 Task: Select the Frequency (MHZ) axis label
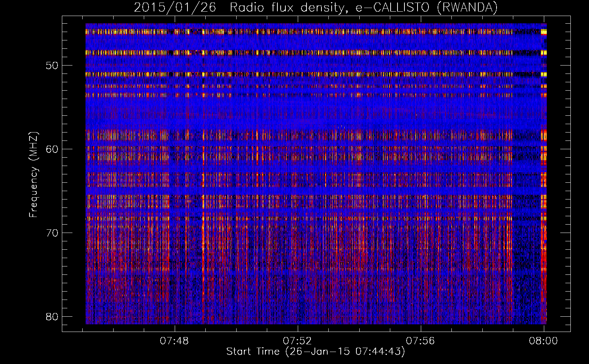33,174
